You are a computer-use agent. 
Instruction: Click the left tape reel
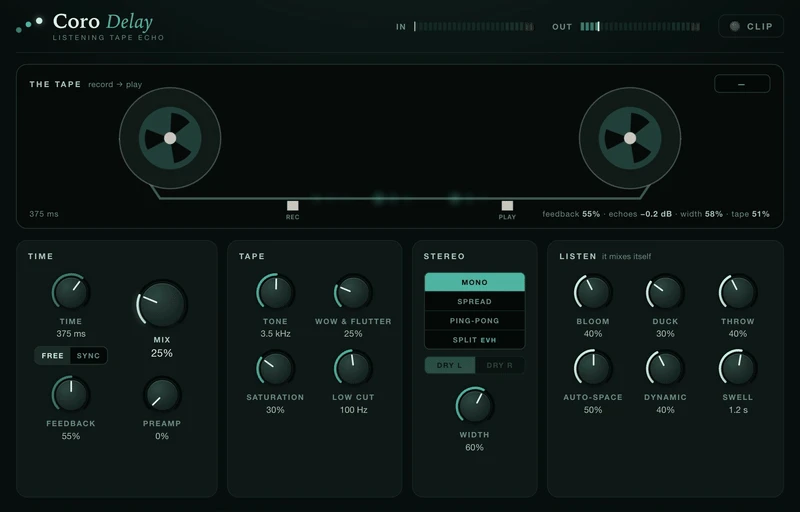click(170, 138)
